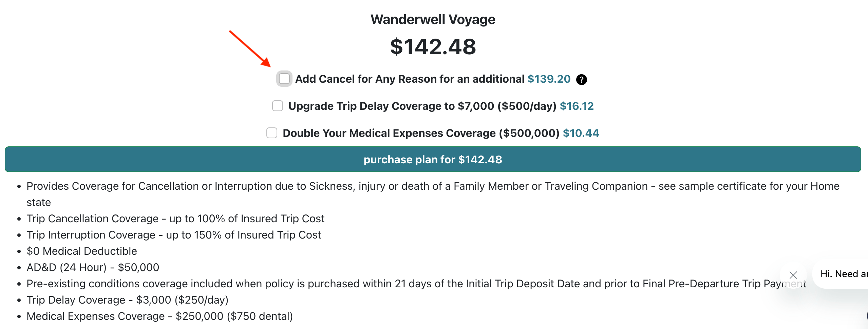Screen dimensions: 868x329
Task: Click the Medical Expenses Coverage $250,000 bullet
Action: pyautogui.click(x=159, y=316)
